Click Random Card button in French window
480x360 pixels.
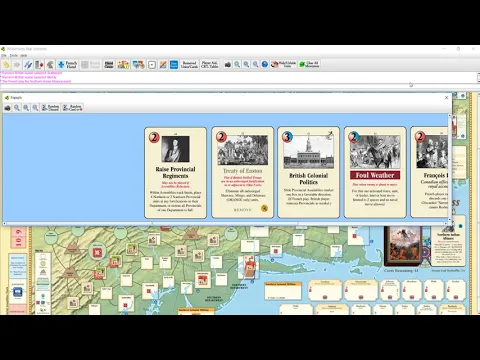(72, 108)
